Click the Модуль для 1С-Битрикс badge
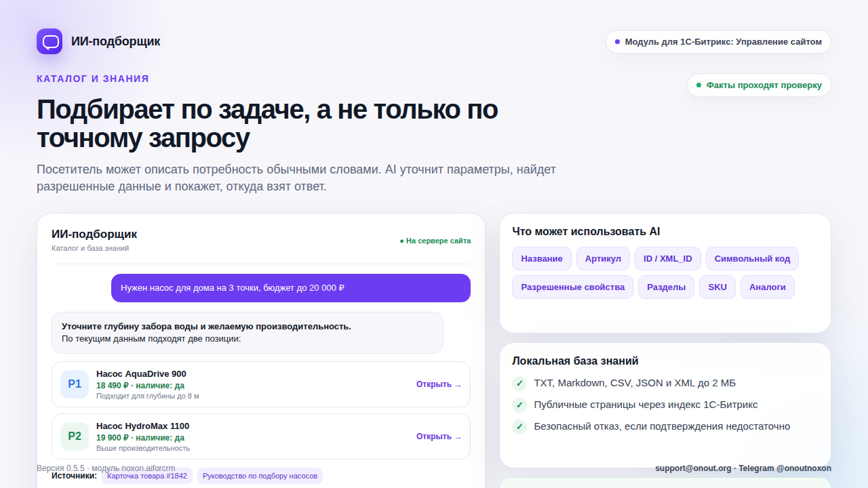 tap(718, 42)
